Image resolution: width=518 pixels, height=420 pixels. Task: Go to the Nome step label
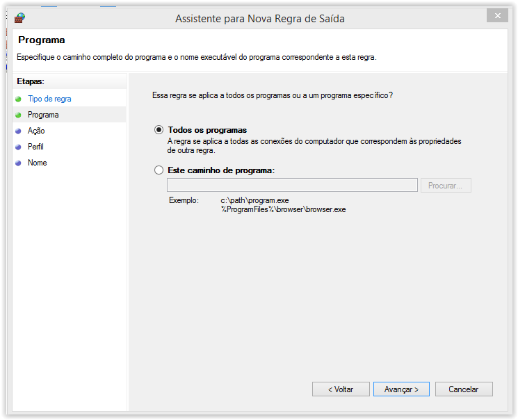point(38,163)
